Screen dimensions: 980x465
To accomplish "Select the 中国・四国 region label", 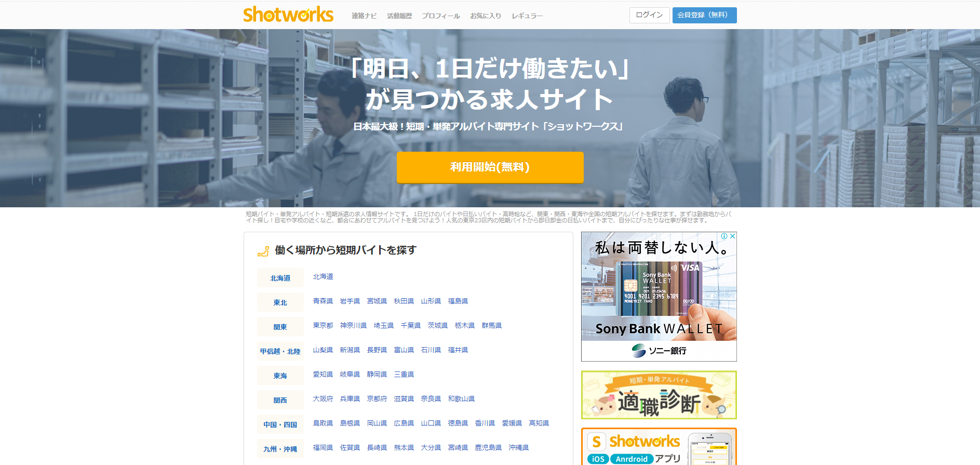I will click(280, 424).
